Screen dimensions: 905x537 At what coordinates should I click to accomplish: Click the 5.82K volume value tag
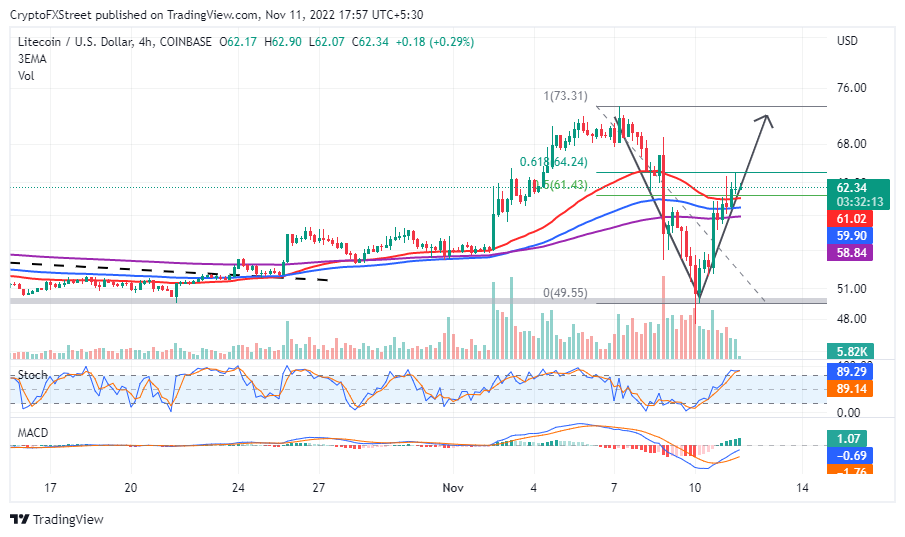[852, 351]
